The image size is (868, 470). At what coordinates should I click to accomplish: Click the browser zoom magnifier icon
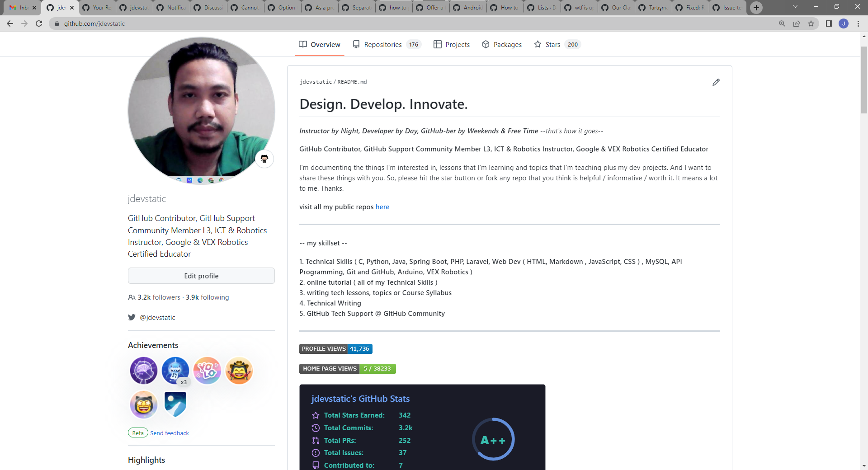[782, 23]
